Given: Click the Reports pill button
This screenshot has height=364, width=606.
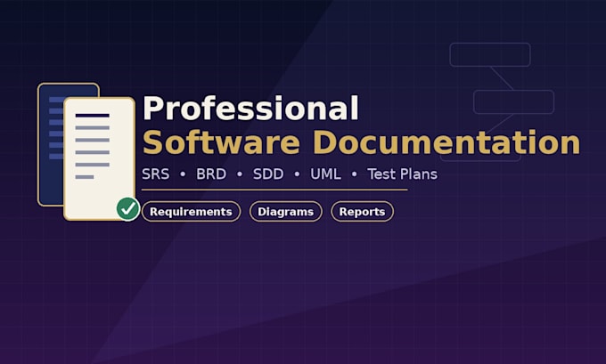Looking at the screenshot, I should point(362,212).
